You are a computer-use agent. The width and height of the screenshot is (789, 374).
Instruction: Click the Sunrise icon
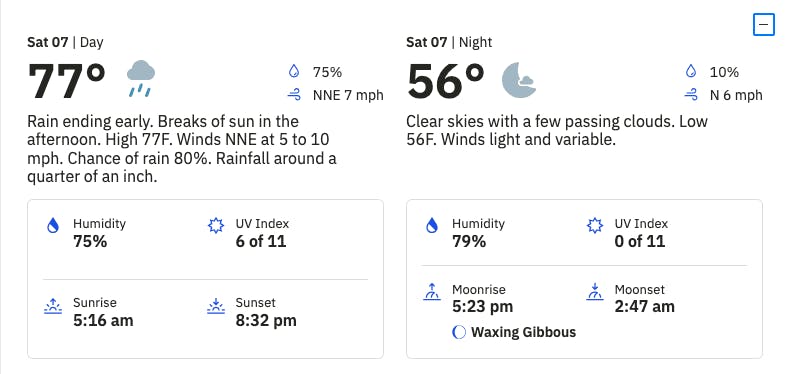53,306
